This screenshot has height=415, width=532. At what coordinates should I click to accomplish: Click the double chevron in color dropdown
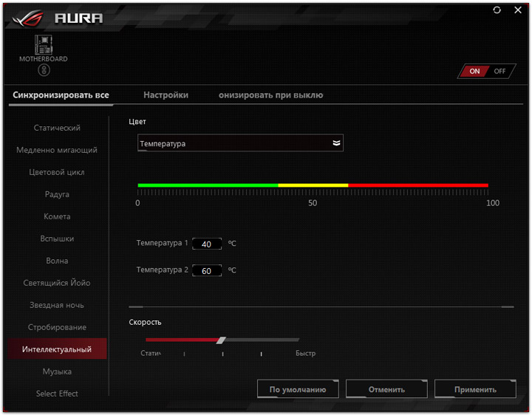336,143
